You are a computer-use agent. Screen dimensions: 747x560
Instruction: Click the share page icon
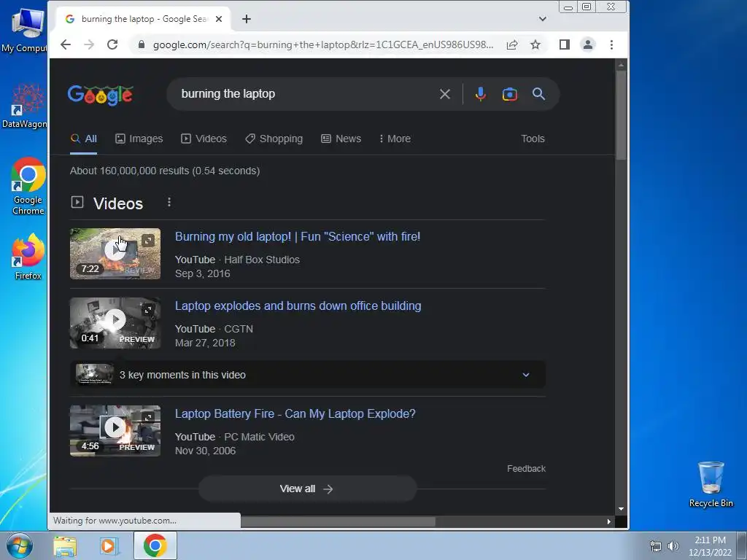(x=512, y=44)
